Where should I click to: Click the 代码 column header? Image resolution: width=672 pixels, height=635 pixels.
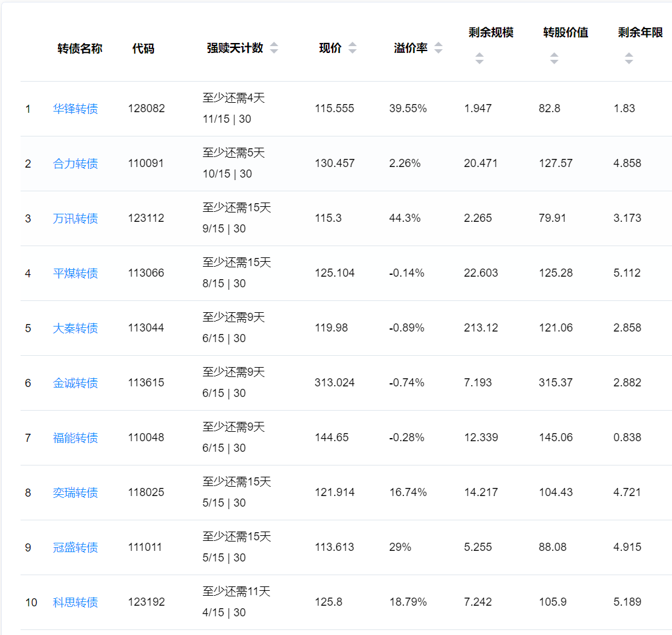(x=143, y=49)
